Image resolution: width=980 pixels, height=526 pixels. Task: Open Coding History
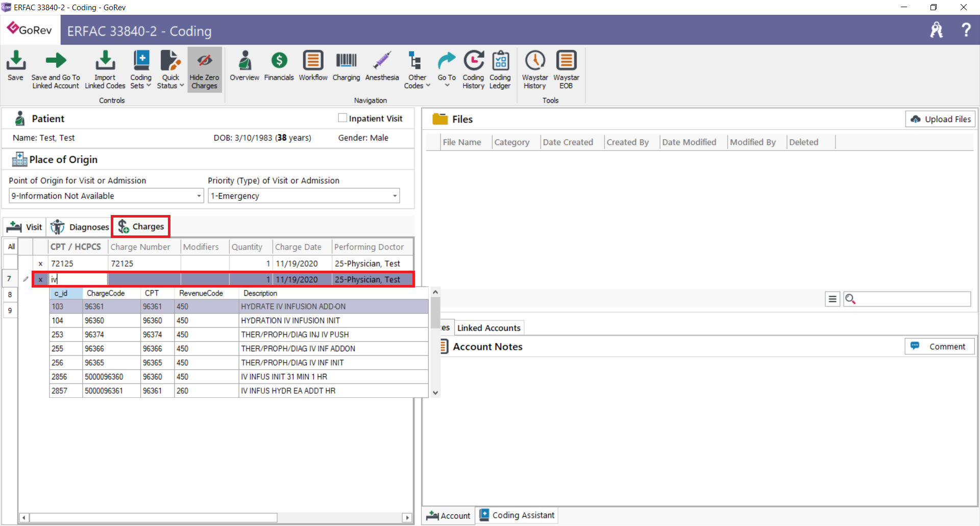pos(473,70)
